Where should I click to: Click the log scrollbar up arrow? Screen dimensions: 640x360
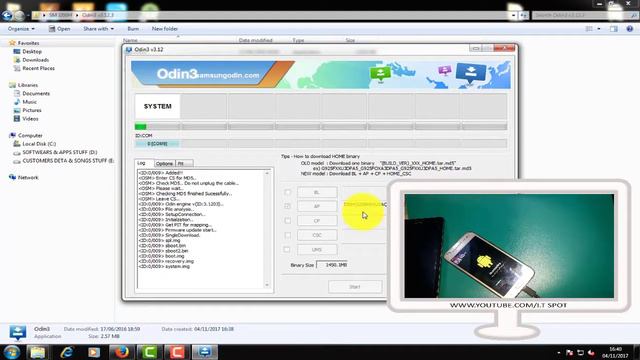[267, 173]
